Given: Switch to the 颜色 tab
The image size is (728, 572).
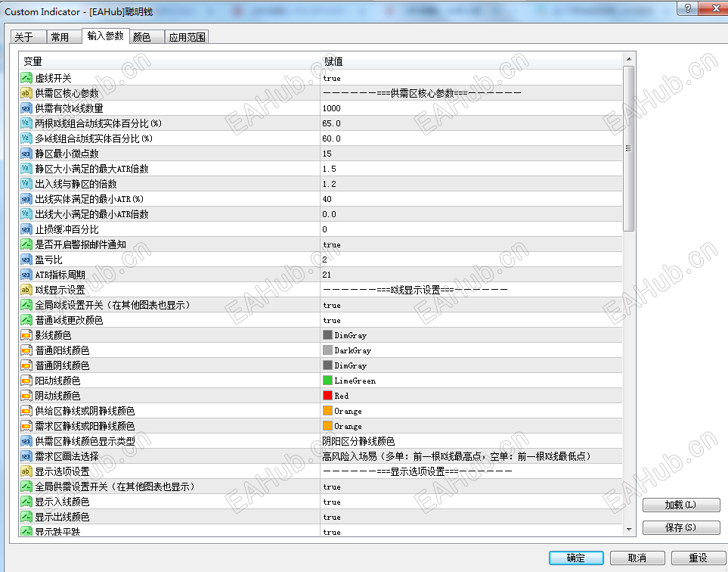Looking at the screenshot, I should pos(146,37).
